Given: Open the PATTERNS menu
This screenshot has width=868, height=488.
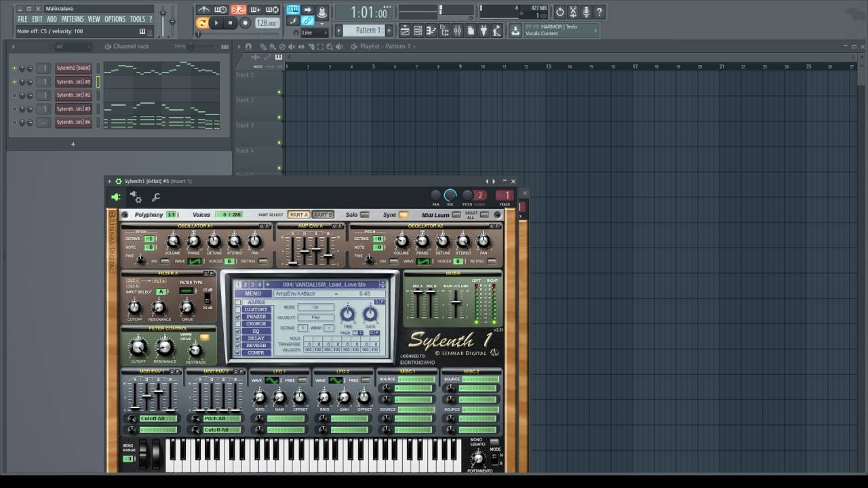Looking at the screenshot, I should click(73, 19).
